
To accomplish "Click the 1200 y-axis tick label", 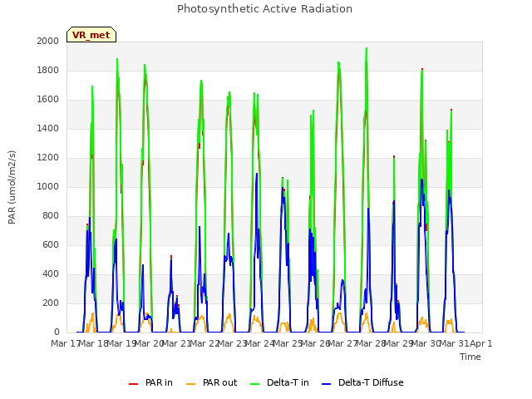I will 48,157.
